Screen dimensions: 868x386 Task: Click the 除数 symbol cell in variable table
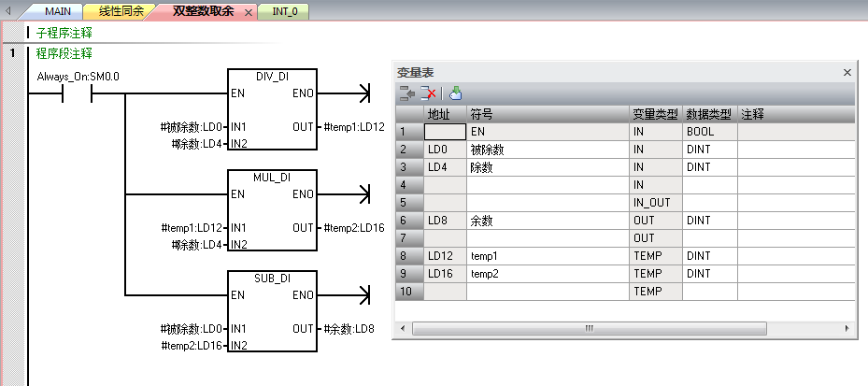[548, 167]
